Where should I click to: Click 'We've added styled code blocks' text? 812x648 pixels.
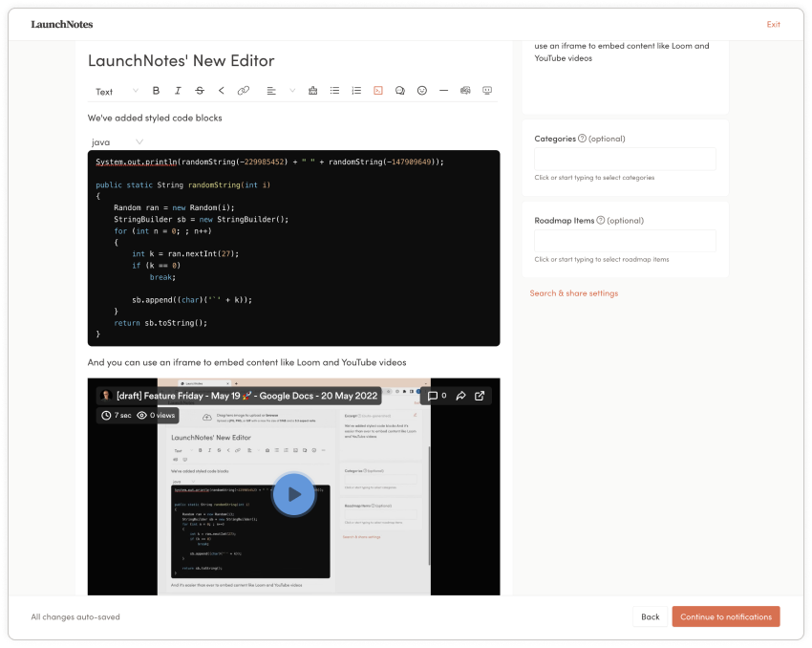155,119
